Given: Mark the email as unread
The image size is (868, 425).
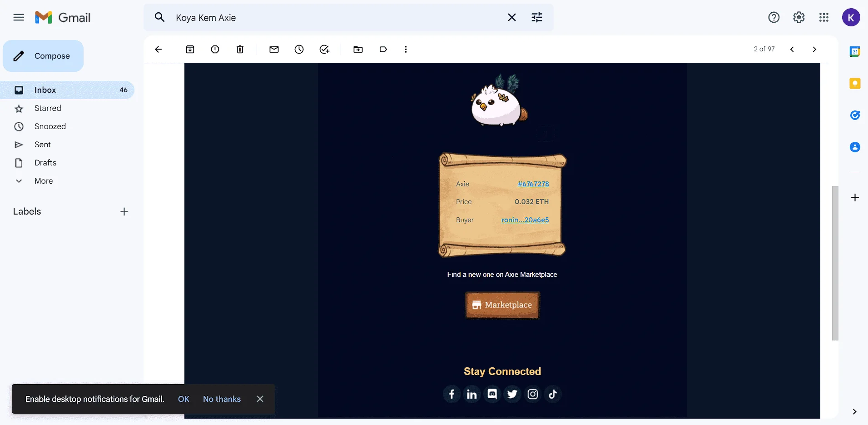Looking at the screenshot, I should coord(274,50).
